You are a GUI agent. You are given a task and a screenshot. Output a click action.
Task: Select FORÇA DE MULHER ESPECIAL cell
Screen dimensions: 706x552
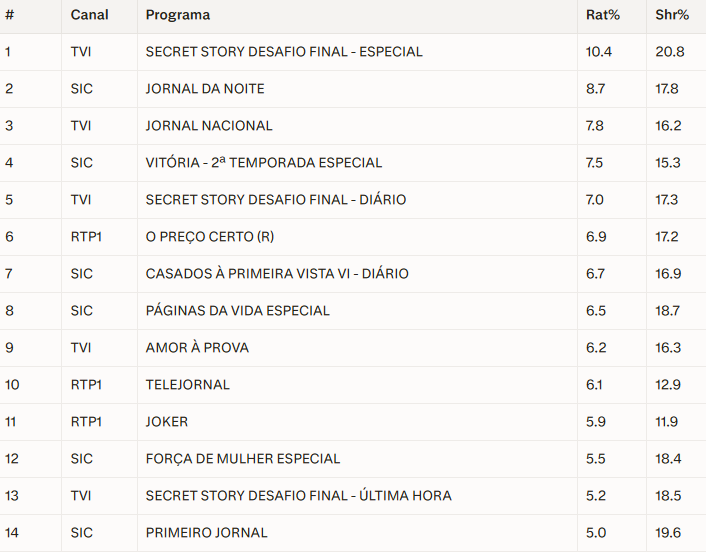(243, 459)
